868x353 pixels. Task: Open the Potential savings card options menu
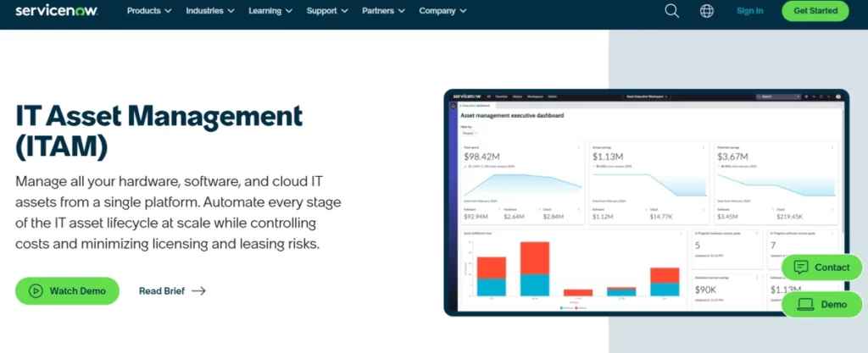[x=832, y=147]
